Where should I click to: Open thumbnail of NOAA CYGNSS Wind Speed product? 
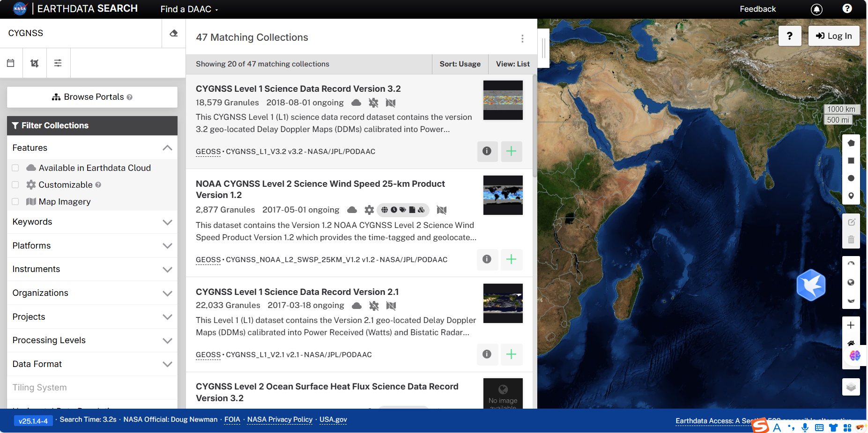(503, 195)
